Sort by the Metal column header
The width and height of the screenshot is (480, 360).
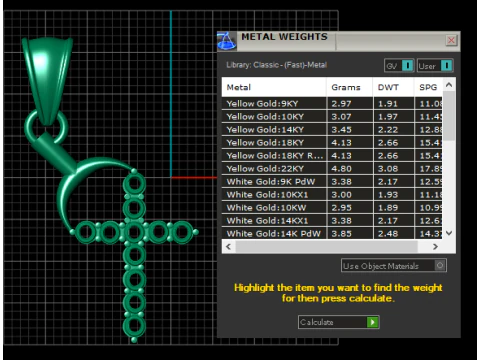[x=274, y=87]
